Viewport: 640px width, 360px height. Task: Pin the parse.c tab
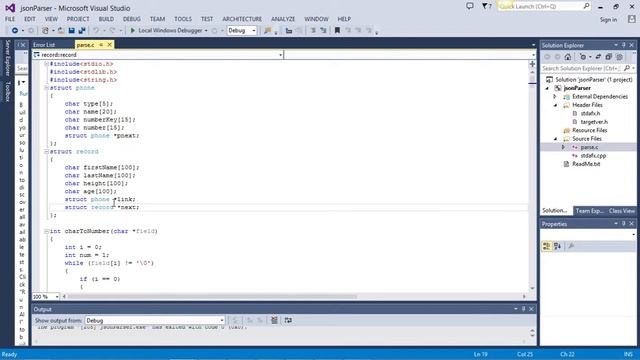[x=101, y=44]
